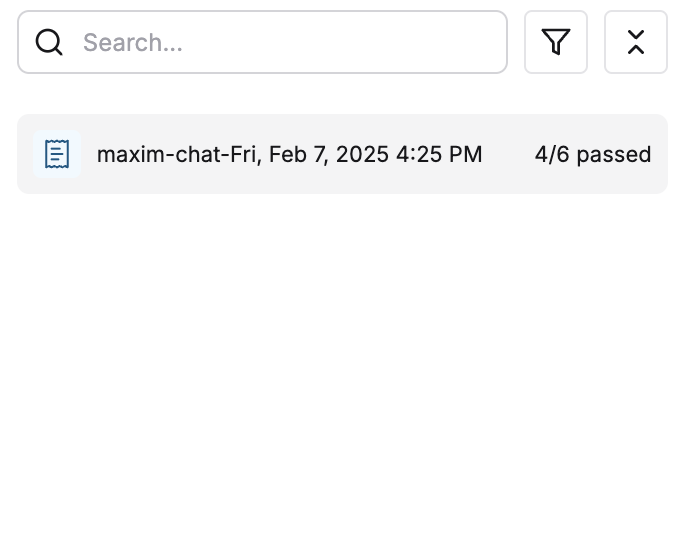Click the maxim-chat run title text
This screenshot has width=684, height=540.
coord(289,154)
